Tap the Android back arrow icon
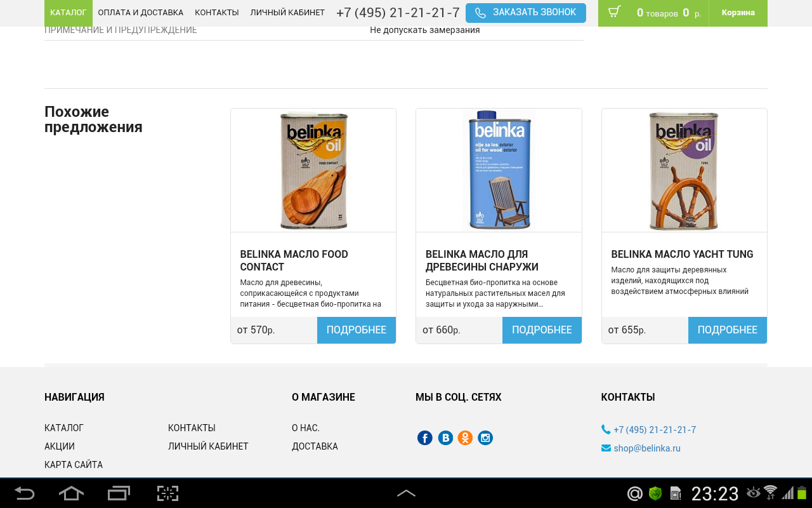812x508 pixels. tap(25, 493)
